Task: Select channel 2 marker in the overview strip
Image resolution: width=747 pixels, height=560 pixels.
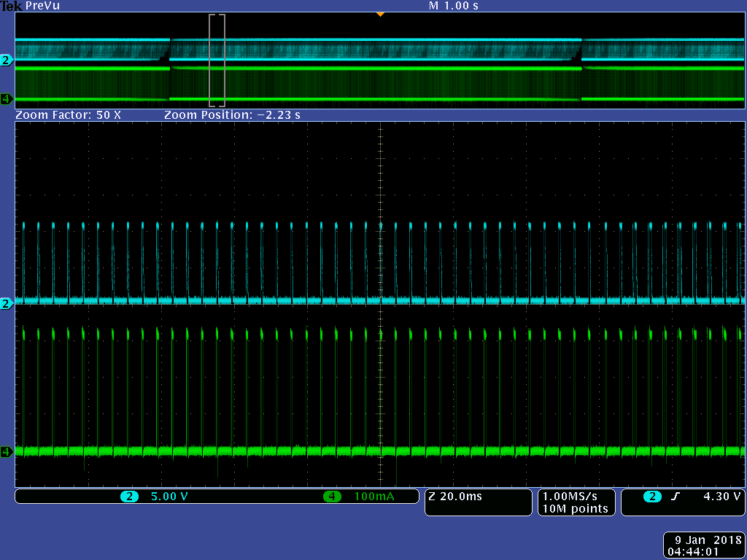Action: [7, 60]
